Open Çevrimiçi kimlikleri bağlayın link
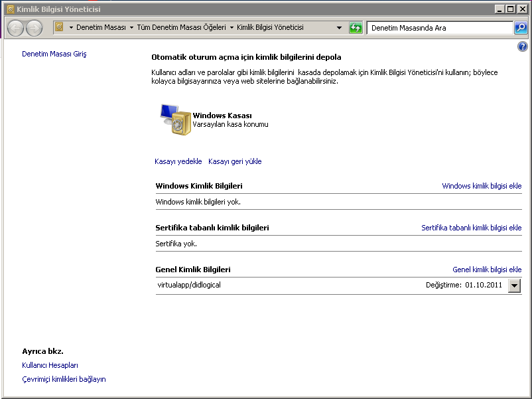 coord(64,379)
